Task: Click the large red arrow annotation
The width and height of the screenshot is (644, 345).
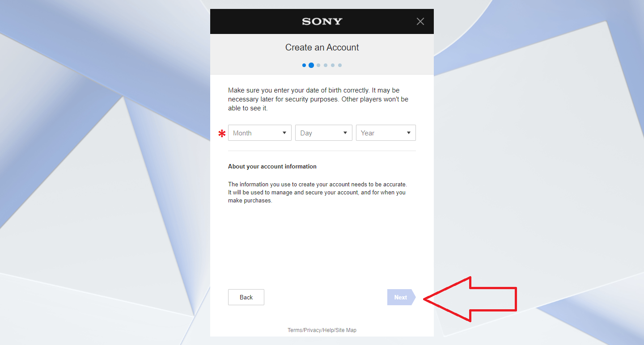Action: pyautogui.click(x=470, y=299)
